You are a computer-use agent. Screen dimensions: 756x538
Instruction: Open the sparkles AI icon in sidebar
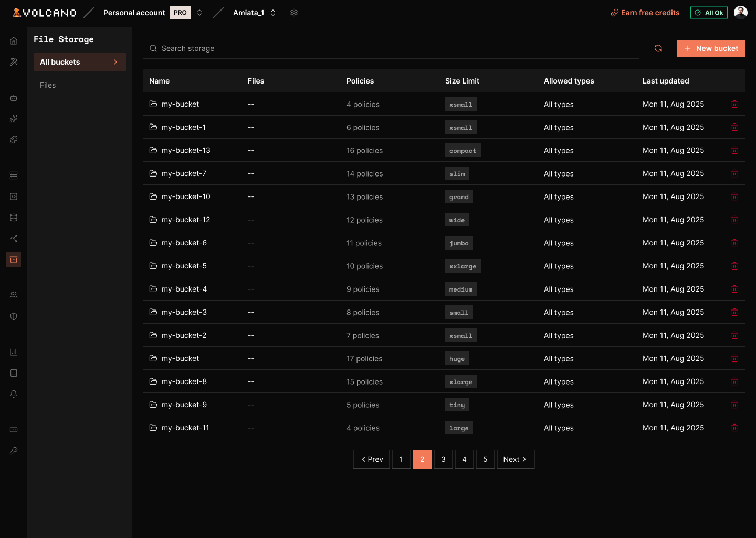(14, 119)
